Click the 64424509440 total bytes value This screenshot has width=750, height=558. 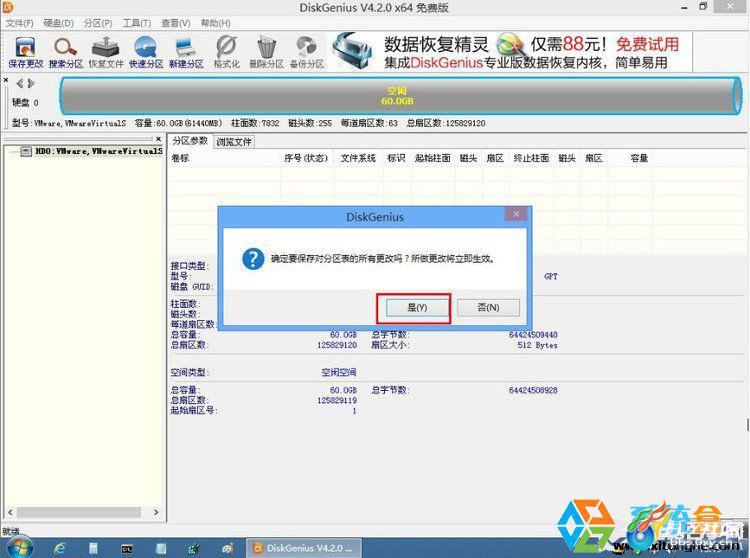533,335
